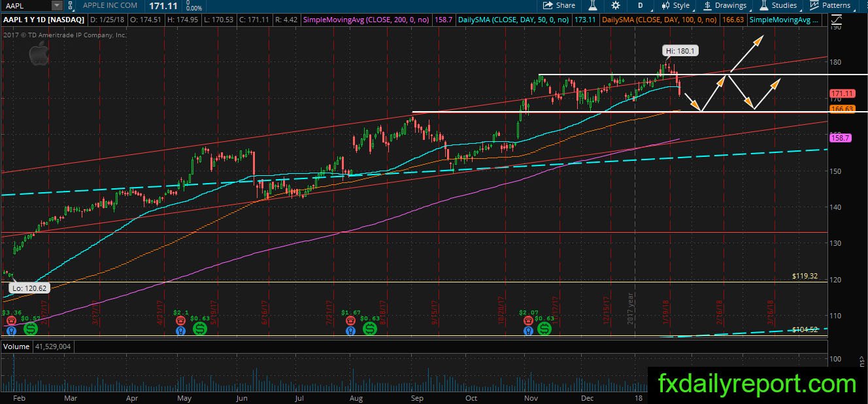
Task: Open the flask icon in the toolbar
Action: pos(593,5)
